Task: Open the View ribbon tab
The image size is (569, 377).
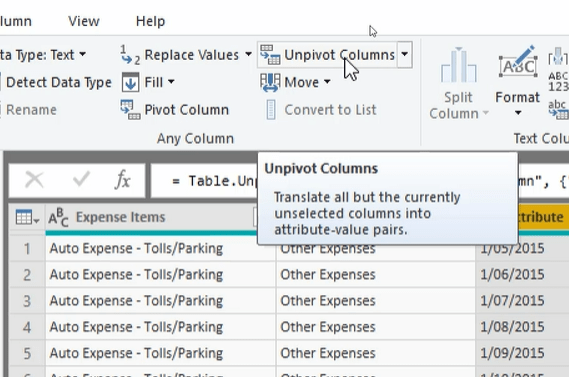Action: (x=84, y=21)
